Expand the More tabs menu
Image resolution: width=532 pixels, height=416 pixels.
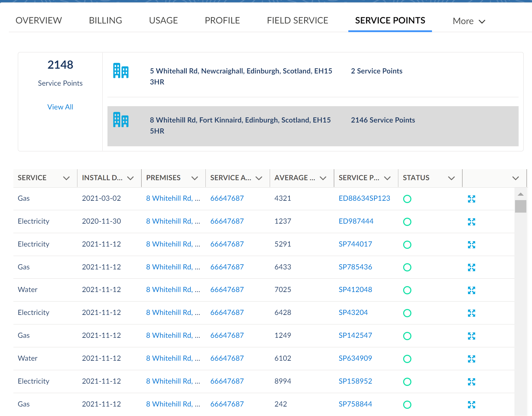pyautogui.click(x=469, y=21)
